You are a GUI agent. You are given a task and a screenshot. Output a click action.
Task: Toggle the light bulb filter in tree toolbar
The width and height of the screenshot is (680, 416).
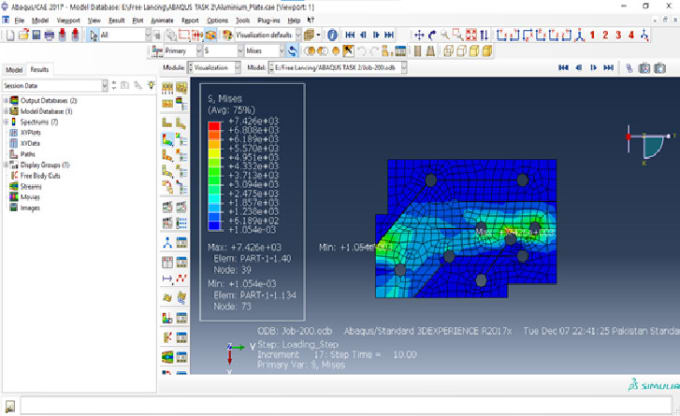(x=151, y=85)
